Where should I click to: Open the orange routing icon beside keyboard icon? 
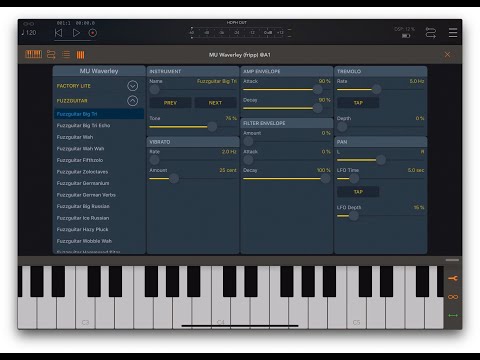[x=51, y=54]
